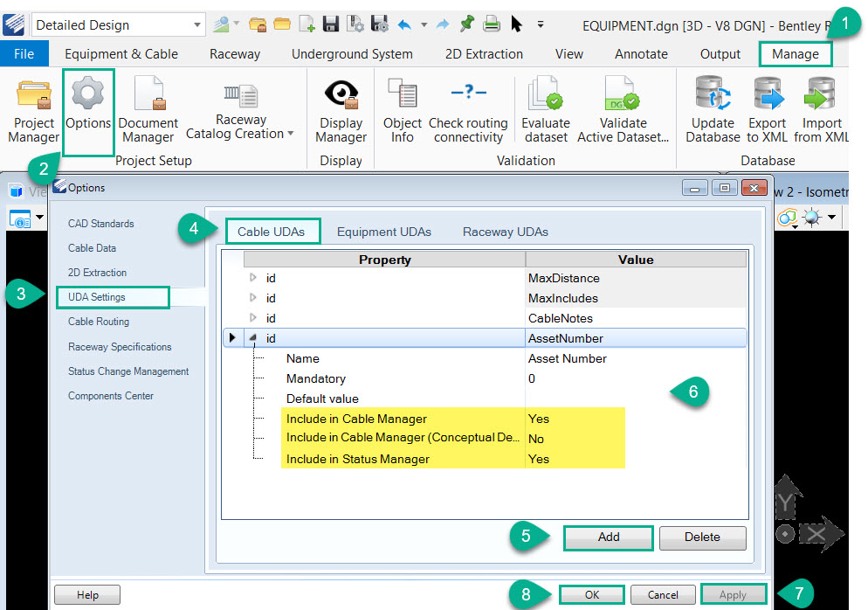Expand the id row for CableNotes
The width and height of the screenshot is (868, 610).
[x=253, y=317]
